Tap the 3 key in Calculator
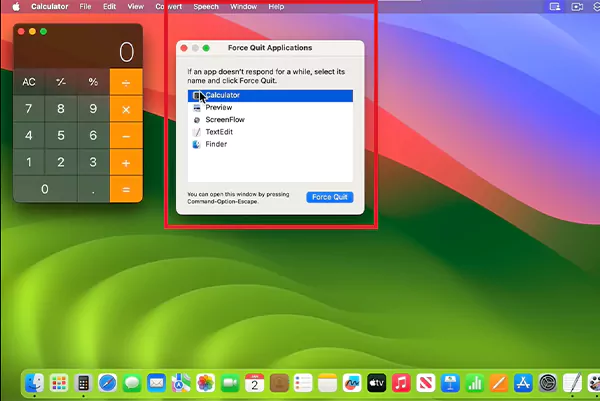Screen dimensions: 600x401 pos(93,163)
